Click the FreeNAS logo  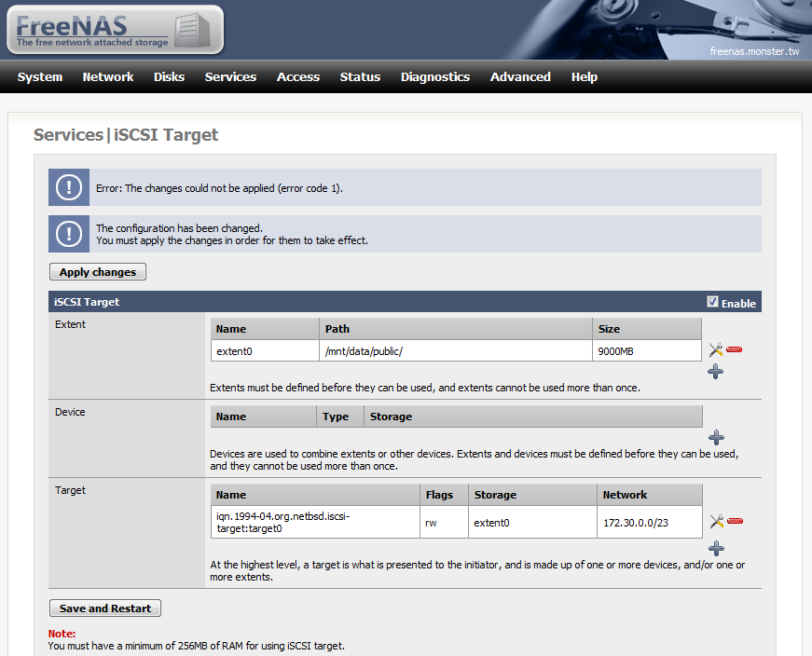tap(115, 30)
